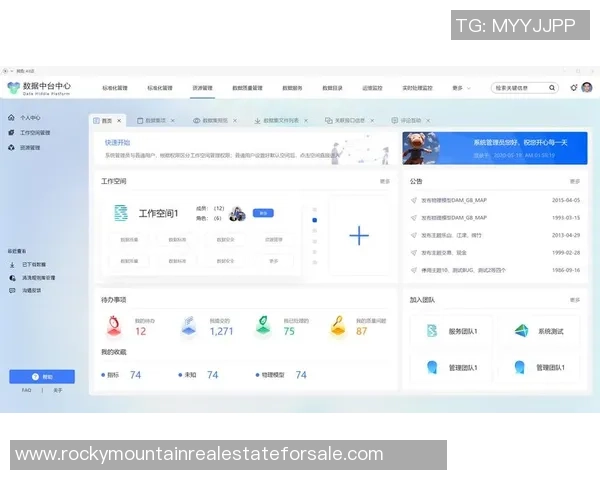Click the 工作空间1 title text
Image resolution: width=600 pixels, height=480 pixels.
coord(158,214)
